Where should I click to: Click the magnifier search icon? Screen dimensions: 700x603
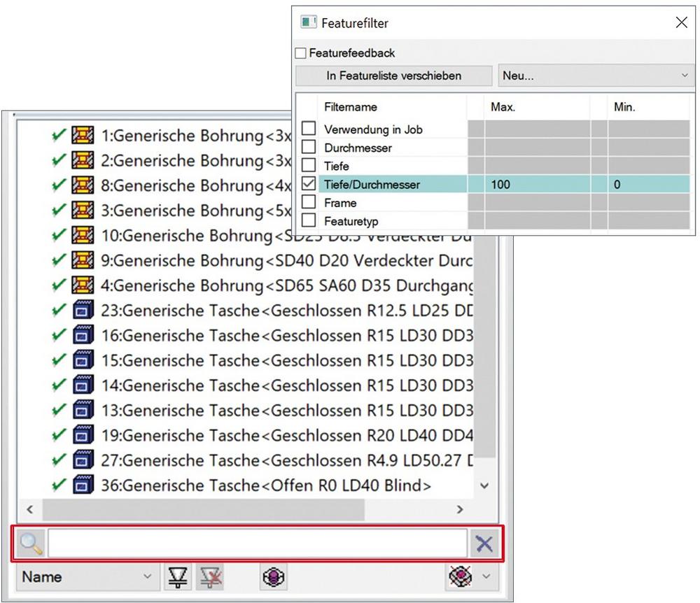click(x=31, y=544)
